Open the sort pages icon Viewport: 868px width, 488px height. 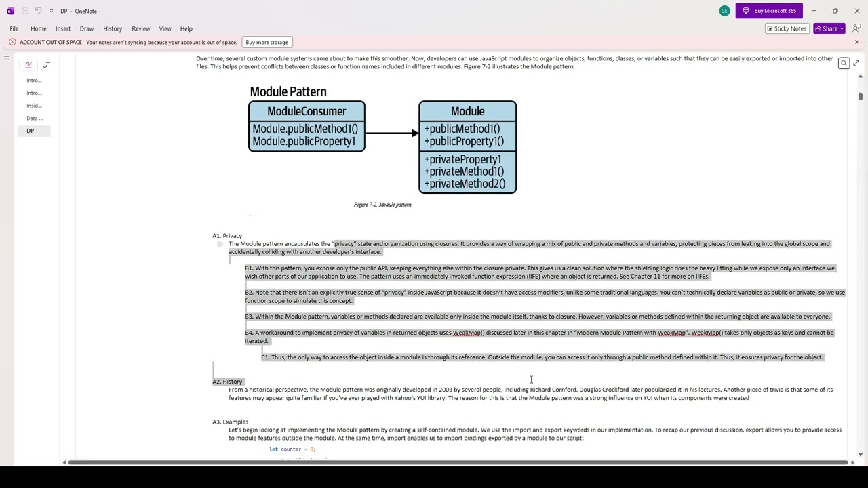[x=46, y=65]
